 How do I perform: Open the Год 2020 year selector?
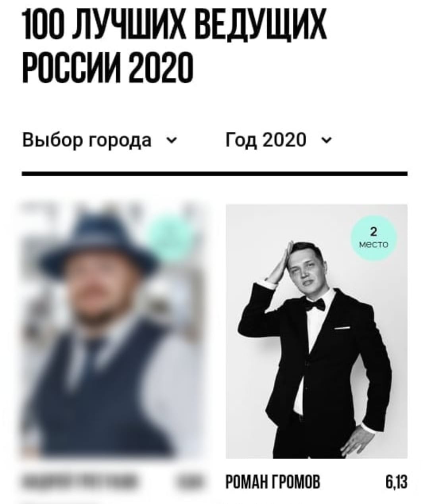tap(278, 140)
